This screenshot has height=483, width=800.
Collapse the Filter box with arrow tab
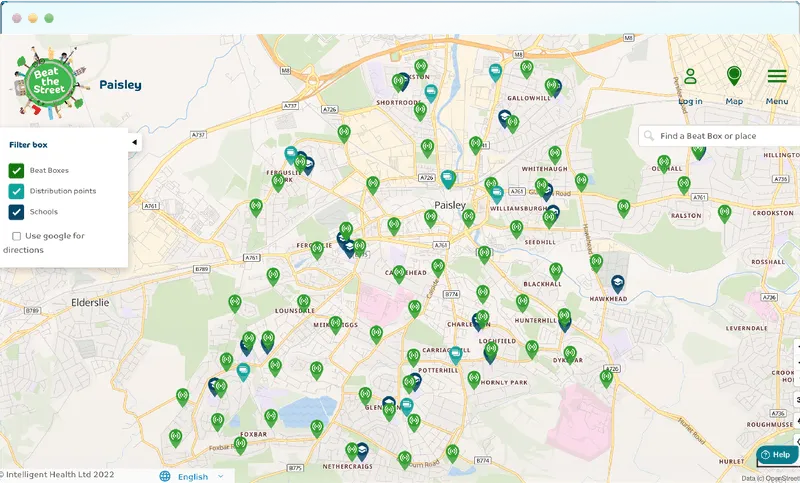click(x=134, y=142)
